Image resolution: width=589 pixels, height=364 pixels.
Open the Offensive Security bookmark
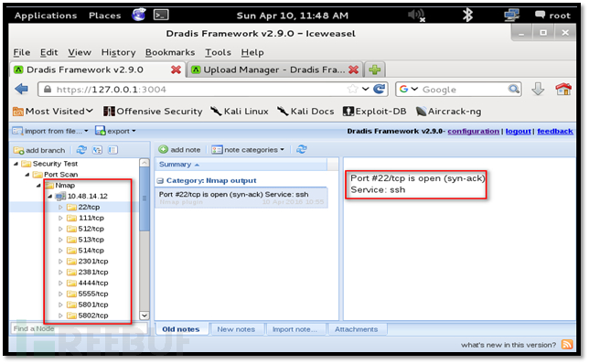[153, 112]
